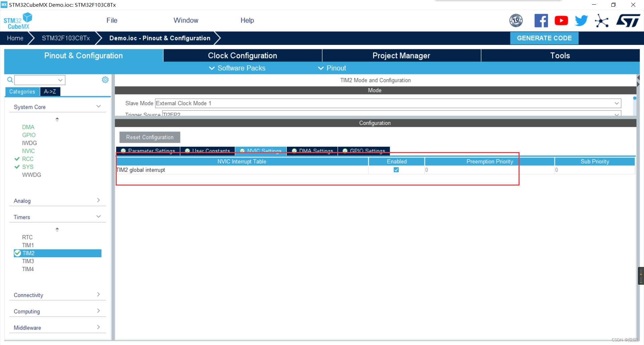Switch to the Project Manager tab
This screenshot has width=644, height=345.
[401, 56]
